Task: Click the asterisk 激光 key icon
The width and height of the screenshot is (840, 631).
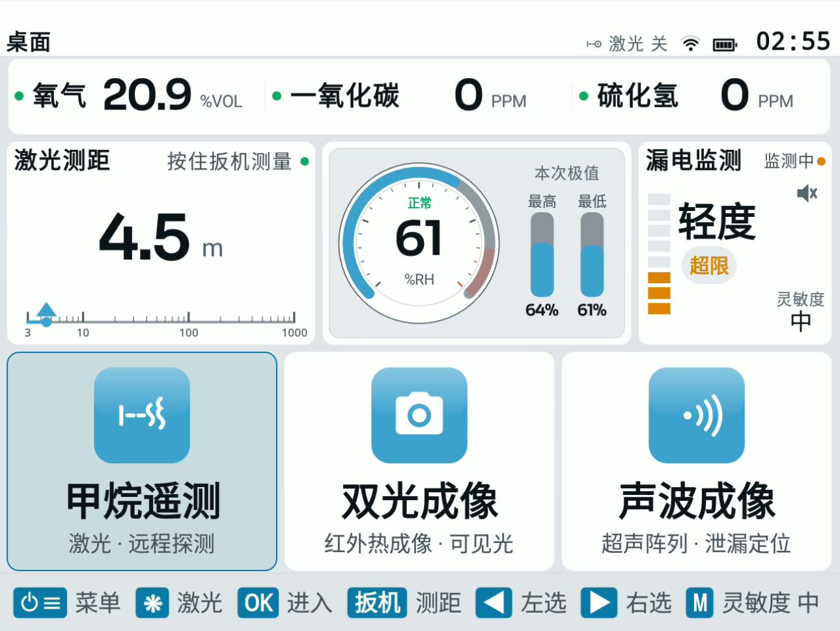Action: [x=152, y=603]
